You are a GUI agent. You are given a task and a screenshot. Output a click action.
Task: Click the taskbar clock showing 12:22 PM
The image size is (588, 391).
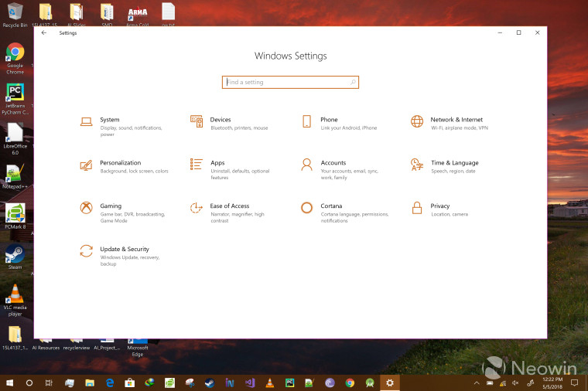pos(552,382)
